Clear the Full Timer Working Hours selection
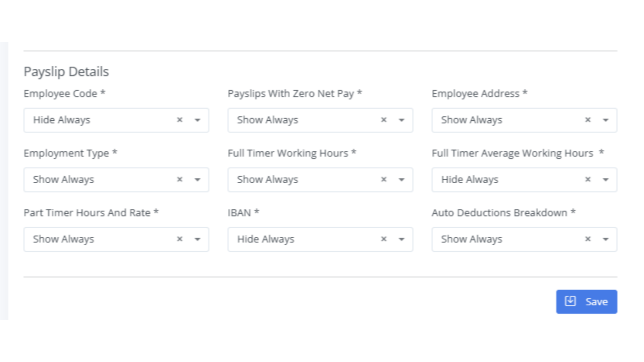644x362 pixels. tap(384, 179)
